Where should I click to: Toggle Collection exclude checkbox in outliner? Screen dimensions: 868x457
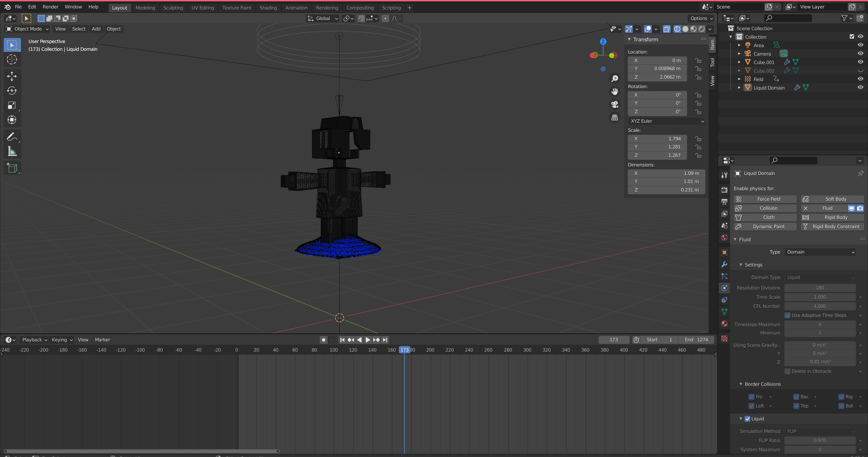coord(852,37)
